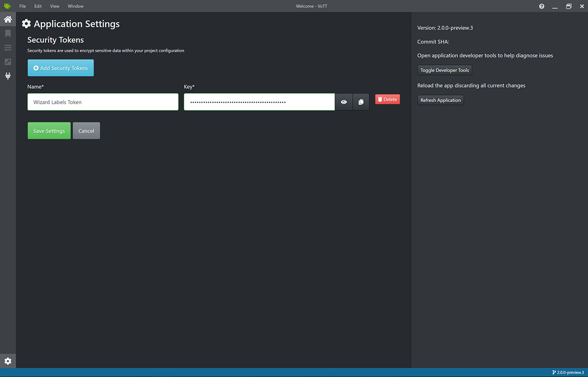The width and height of the screenshot is (588, 377).
Task: Open the Edit menu
Action: pyautogui.click(x=38, y=6)
